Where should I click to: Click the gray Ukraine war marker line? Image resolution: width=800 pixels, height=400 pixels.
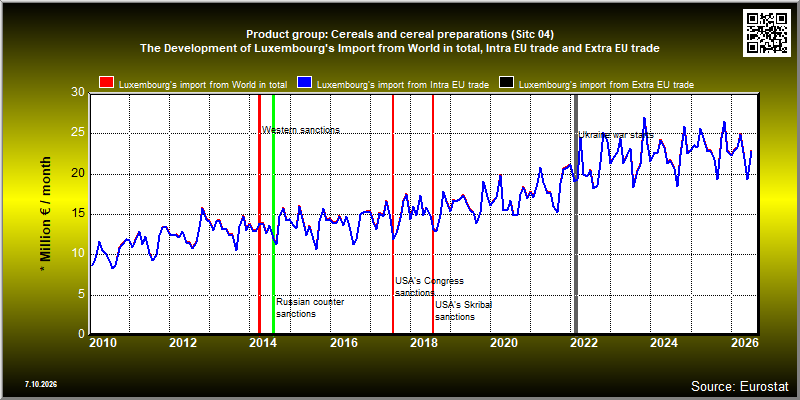pos(577,214)
